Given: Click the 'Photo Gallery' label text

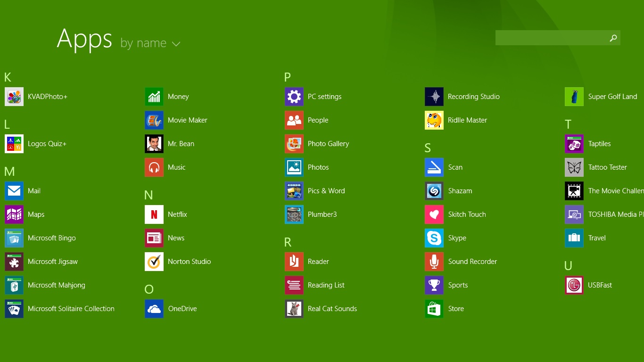Looking at the screenshot, I should click(x=329, y=144).
